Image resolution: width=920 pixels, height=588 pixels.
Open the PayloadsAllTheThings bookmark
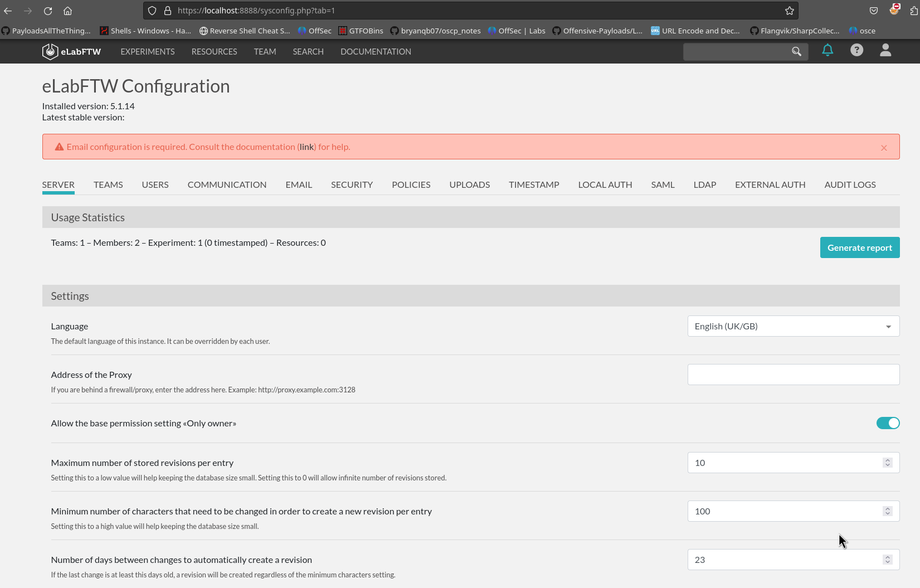point(46,31)
